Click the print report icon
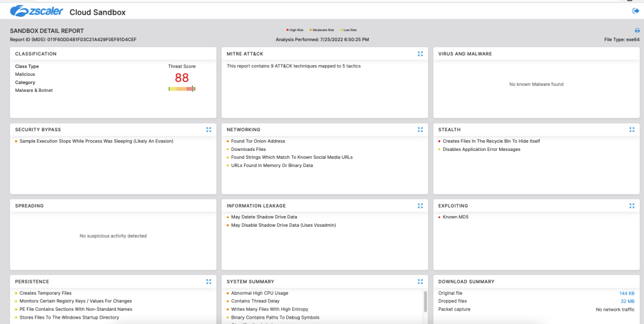The image size is (644, 324). click(637, 30)
